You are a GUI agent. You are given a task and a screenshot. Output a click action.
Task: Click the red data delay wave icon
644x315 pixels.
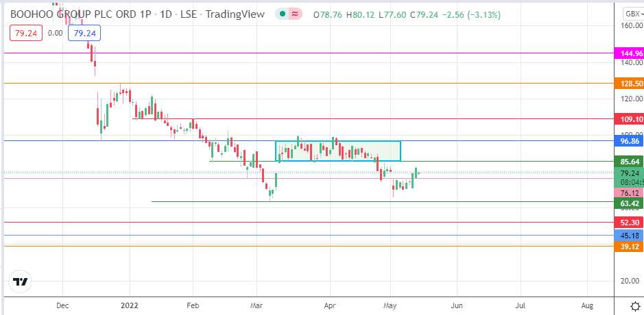[295, 14]
